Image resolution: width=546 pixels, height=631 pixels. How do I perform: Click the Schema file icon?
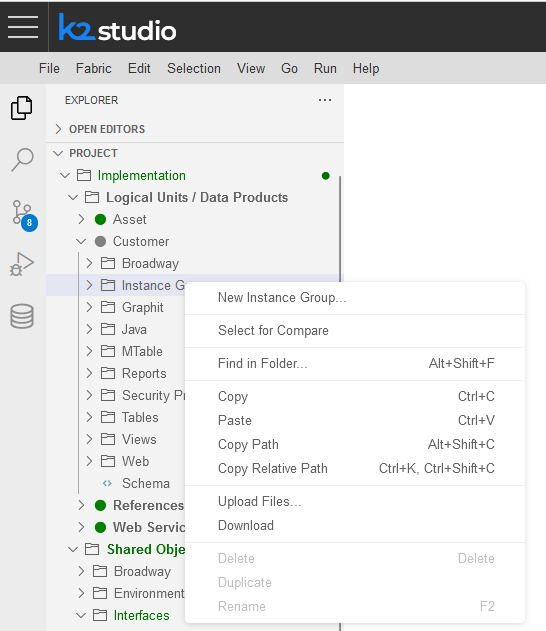click(x=107, y=483)
